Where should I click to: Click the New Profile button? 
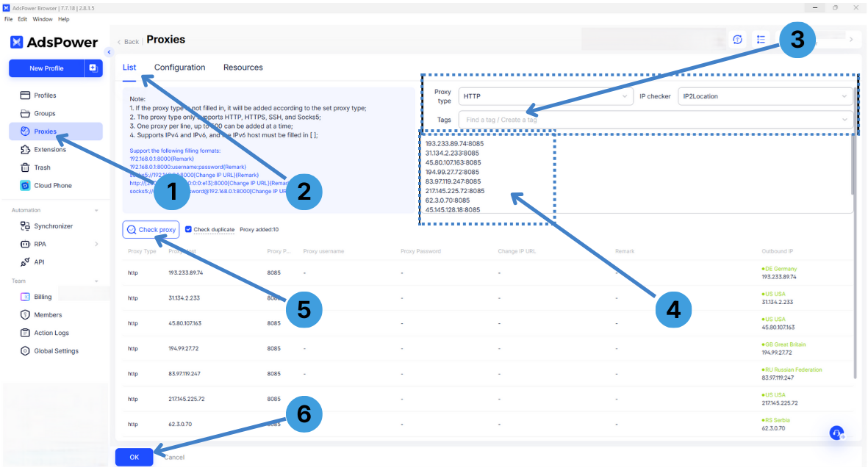pos(46,68)
